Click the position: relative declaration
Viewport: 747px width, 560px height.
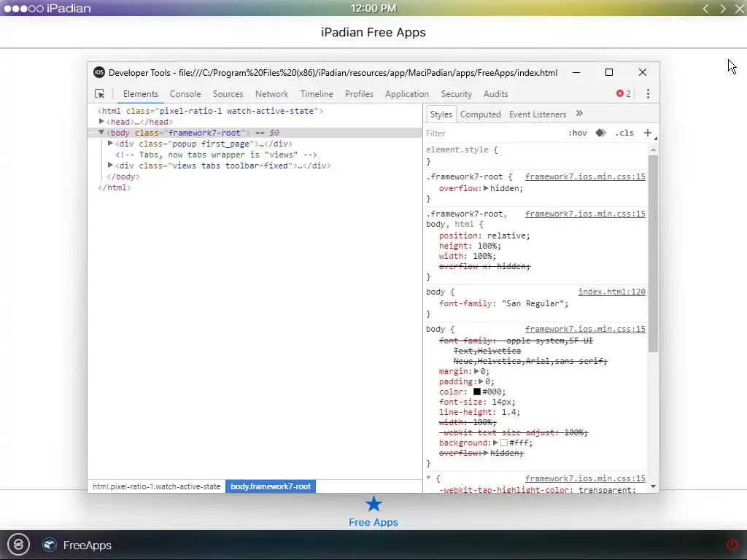point(484,236)
